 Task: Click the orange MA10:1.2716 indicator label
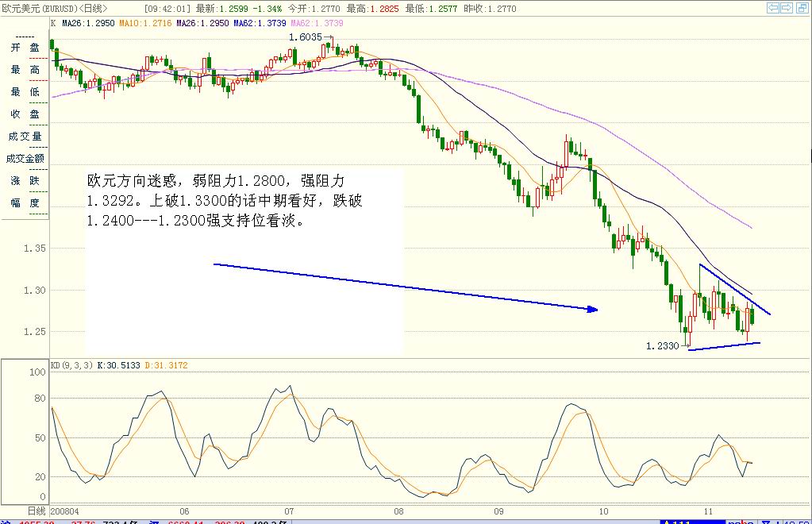click(145, 23)
